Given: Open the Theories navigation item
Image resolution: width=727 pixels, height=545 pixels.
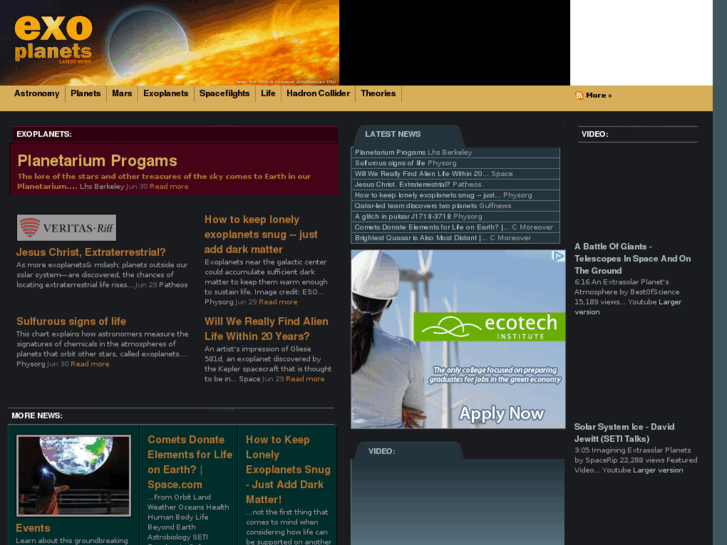Looking at the screenshot, I should pos(378,93).
